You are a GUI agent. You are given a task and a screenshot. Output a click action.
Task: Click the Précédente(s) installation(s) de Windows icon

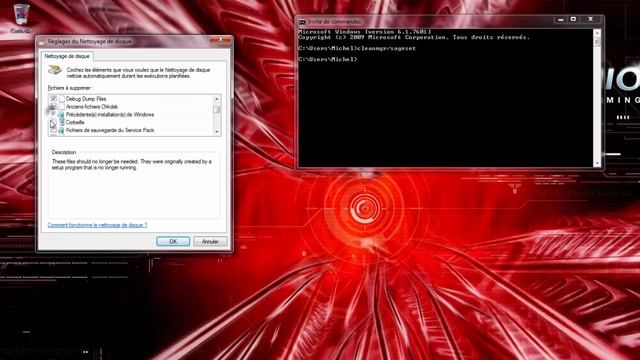tap(62, 115)
